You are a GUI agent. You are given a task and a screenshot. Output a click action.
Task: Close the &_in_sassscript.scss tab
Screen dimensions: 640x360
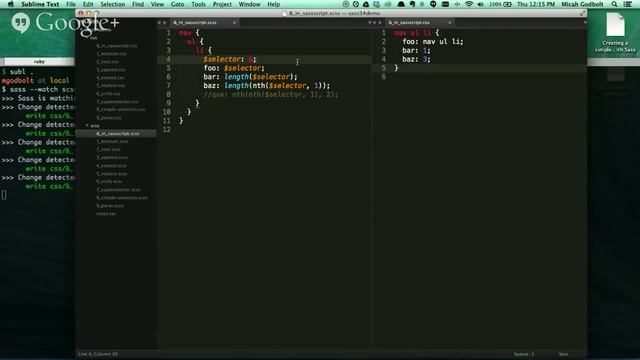click(234, 23)
